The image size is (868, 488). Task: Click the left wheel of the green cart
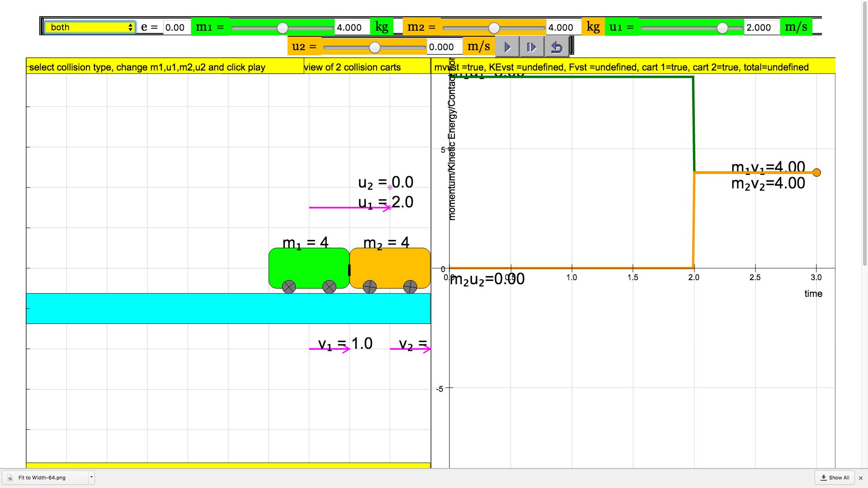click(289, 286)
